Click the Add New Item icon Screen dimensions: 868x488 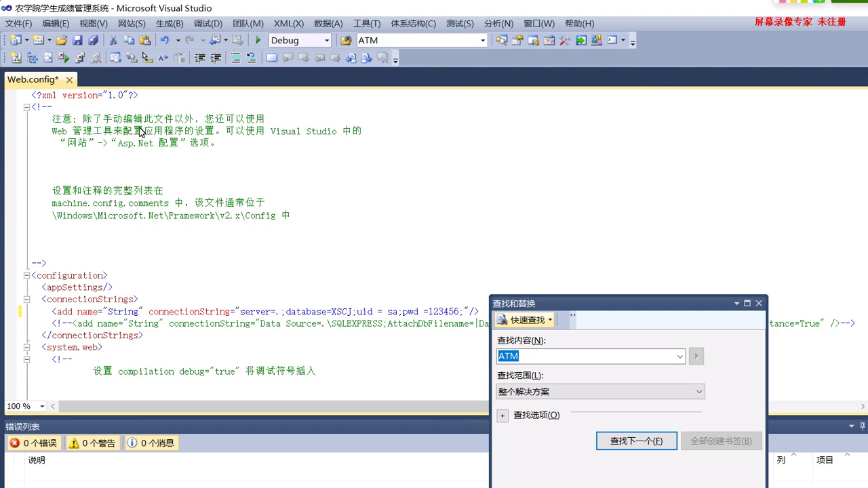pos(38,41)
